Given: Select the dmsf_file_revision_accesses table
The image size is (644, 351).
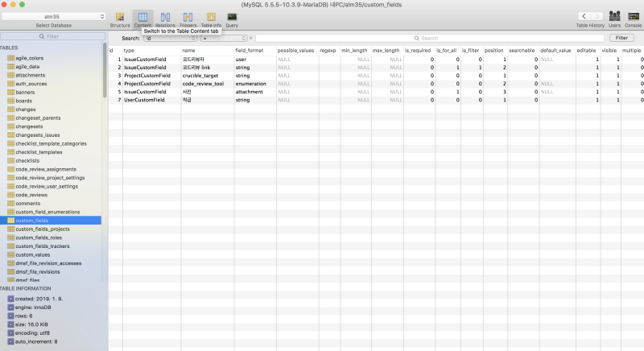Looking at the screenshot, I should pos(48,263).
